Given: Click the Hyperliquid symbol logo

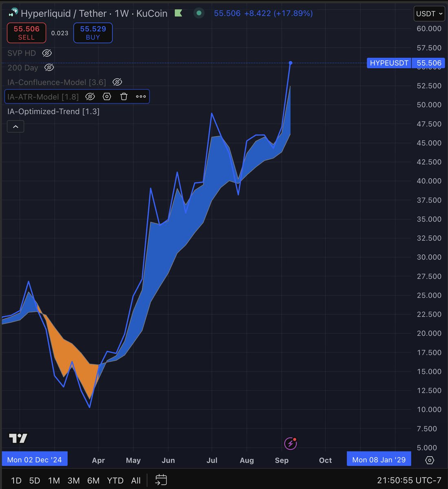Looking at the screenshot, I should (x=13, y=13).
